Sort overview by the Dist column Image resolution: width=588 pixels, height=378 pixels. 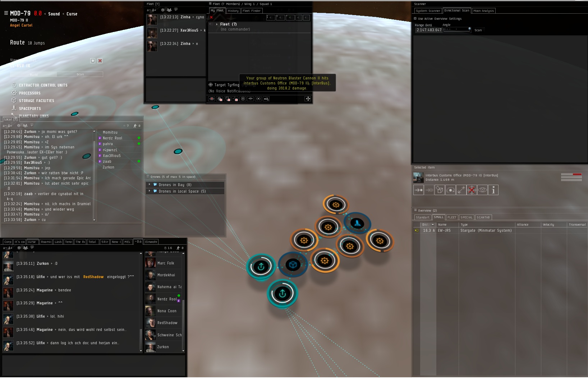[x=428, y=225]
